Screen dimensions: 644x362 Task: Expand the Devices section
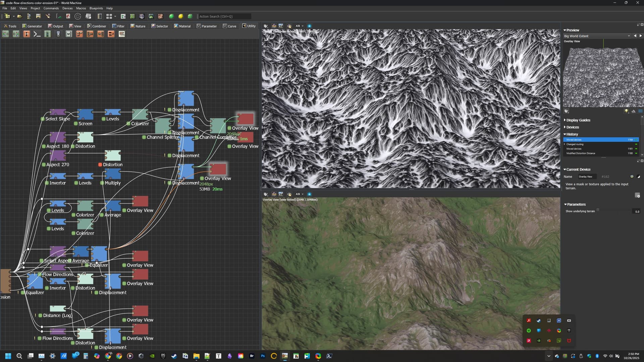point(572,127)
